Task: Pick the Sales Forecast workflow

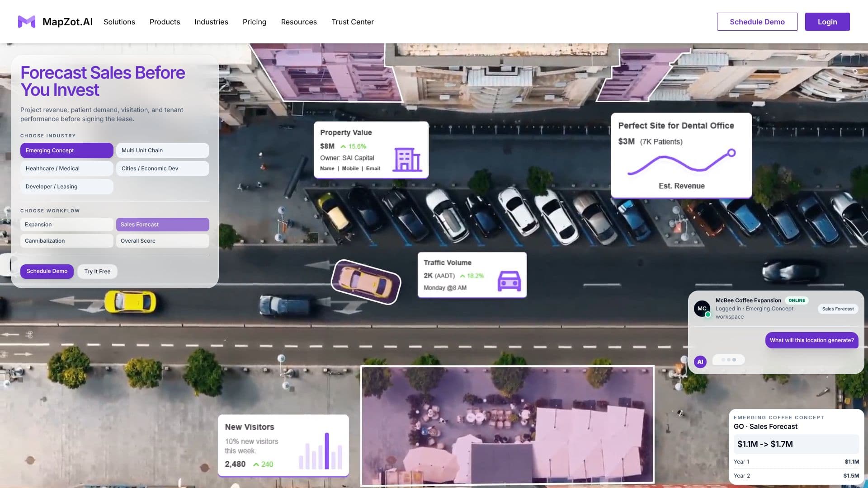Action: [x=163, y=225]
